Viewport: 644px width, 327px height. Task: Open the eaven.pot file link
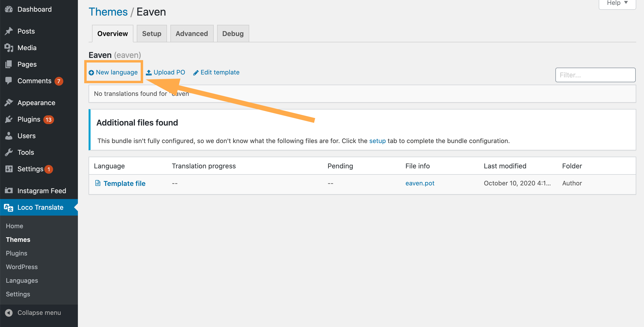pos(420,183)
